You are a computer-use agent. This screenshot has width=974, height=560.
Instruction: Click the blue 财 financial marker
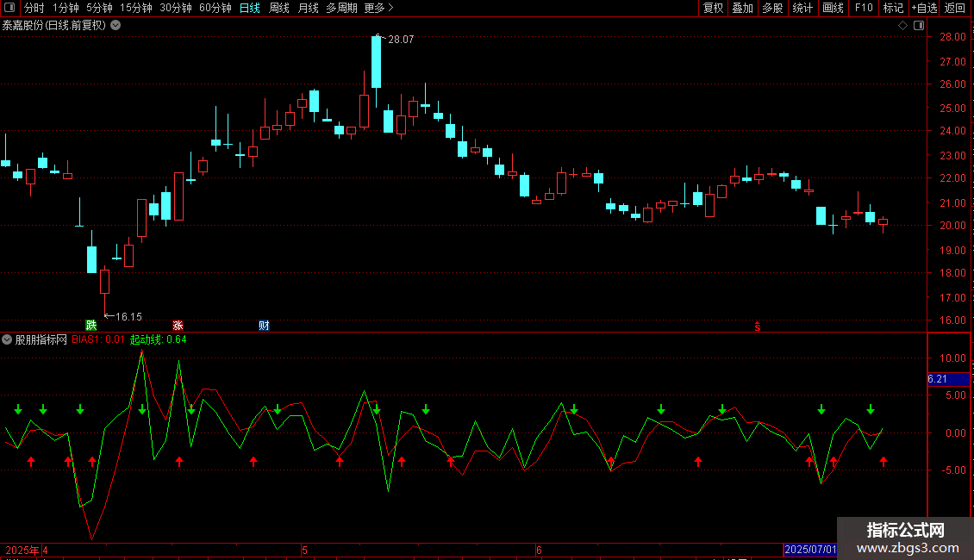pos(264,326)
